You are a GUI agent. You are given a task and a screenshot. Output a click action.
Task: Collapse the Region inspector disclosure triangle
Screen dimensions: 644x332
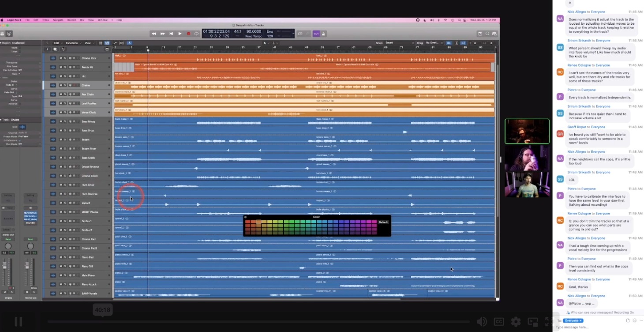point(1,43)
